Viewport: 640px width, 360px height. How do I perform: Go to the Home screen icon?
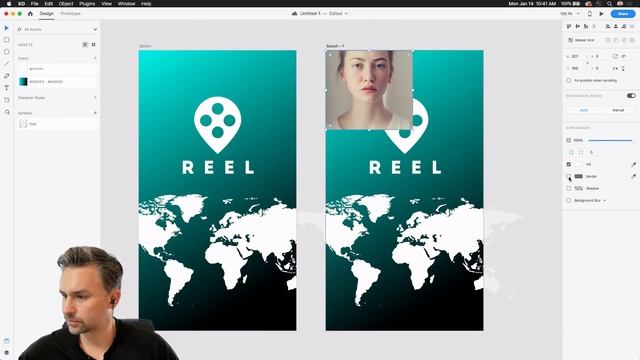click(30, 13)
